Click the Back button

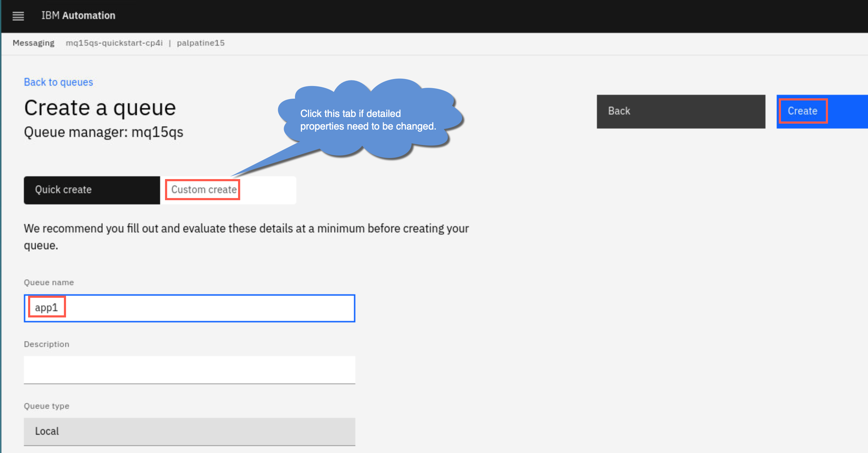point(681,111)
